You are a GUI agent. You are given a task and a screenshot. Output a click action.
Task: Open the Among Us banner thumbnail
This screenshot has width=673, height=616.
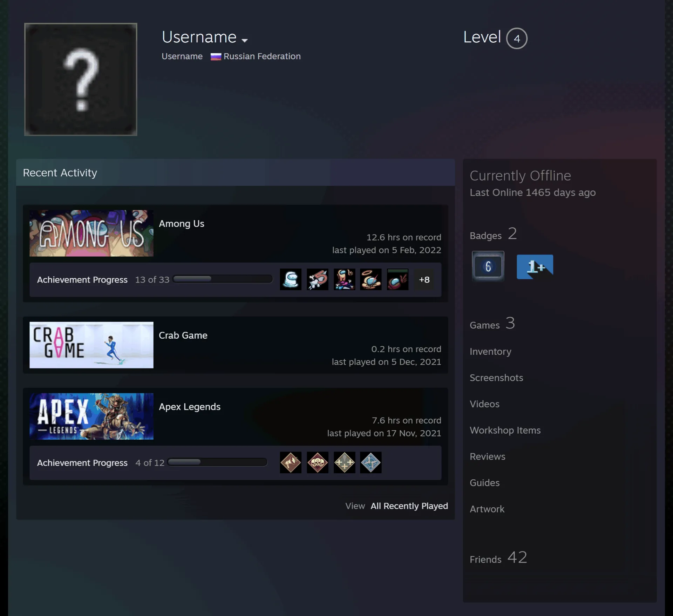click(x=91, y=233)
